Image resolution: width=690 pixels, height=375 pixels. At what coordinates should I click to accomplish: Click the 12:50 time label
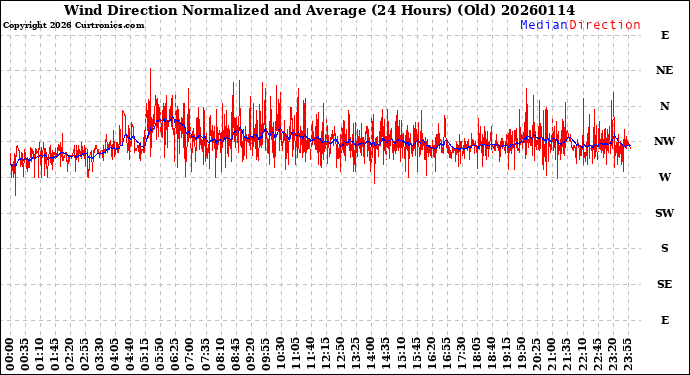(340, 354)
